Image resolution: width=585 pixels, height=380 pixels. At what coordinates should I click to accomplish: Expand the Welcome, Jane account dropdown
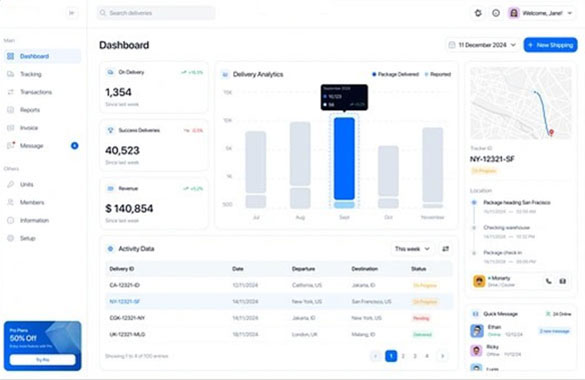[570, 13]
